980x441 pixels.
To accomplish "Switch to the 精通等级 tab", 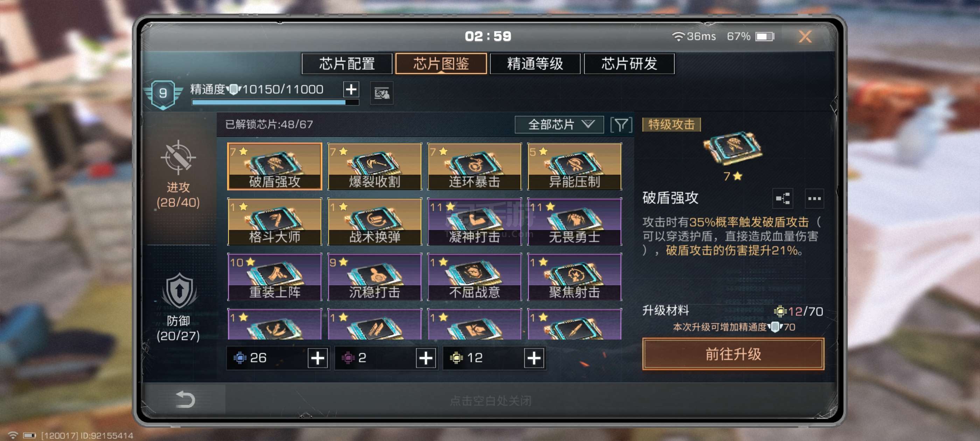I will pyautogui.click(x=535, y=64).
